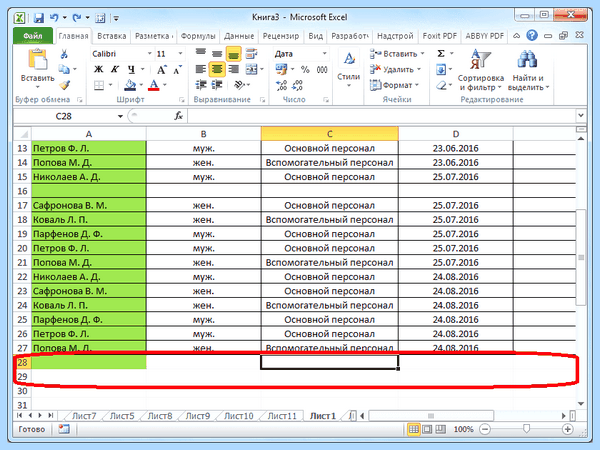The height and width of the screenshot is (450, 600).
Task: Click the large Вставить paste icon
Action: [38, 60]
